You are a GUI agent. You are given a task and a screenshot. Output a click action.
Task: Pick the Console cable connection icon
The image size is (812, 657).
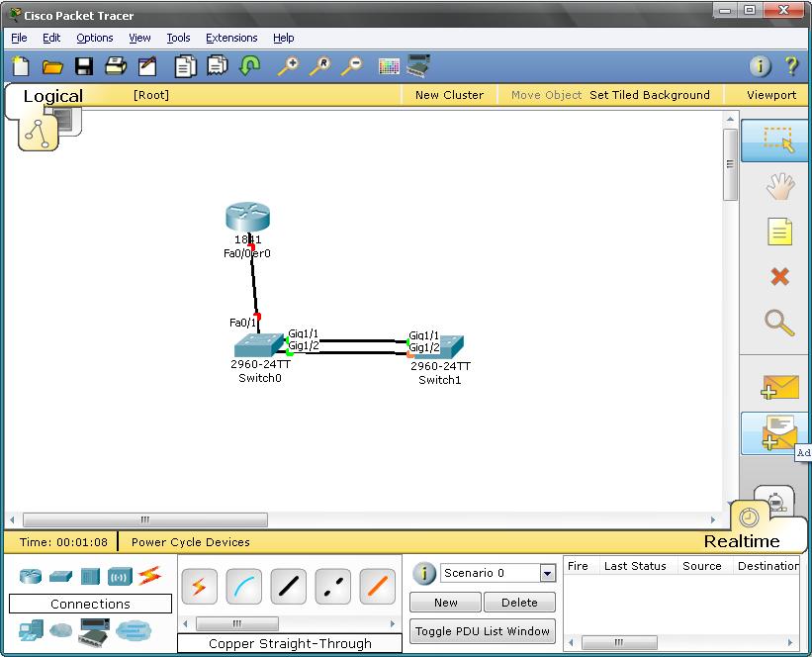[x=244, y=587]
